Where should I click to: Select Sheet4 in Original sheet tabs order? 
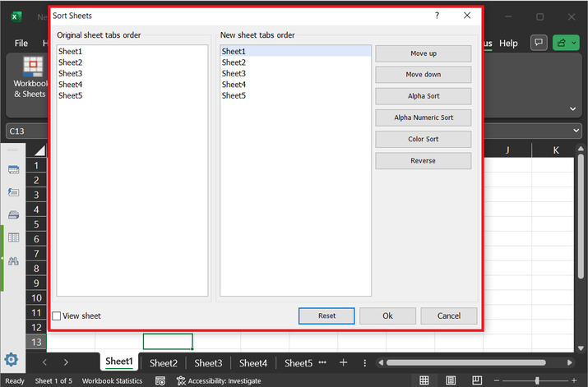tap(132, 85)
